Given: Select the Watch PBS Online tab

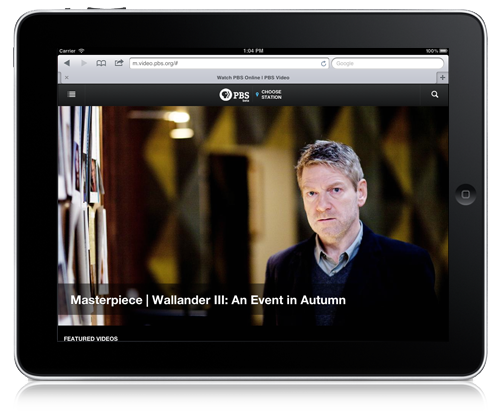Looking at the screenshot, I should click(253, 78).
